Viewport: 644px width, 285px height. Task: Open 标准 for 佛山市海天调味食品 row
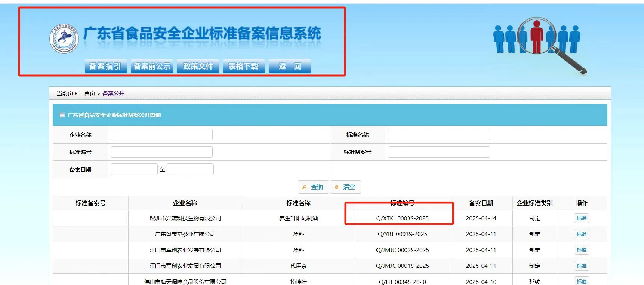point(582,281)
